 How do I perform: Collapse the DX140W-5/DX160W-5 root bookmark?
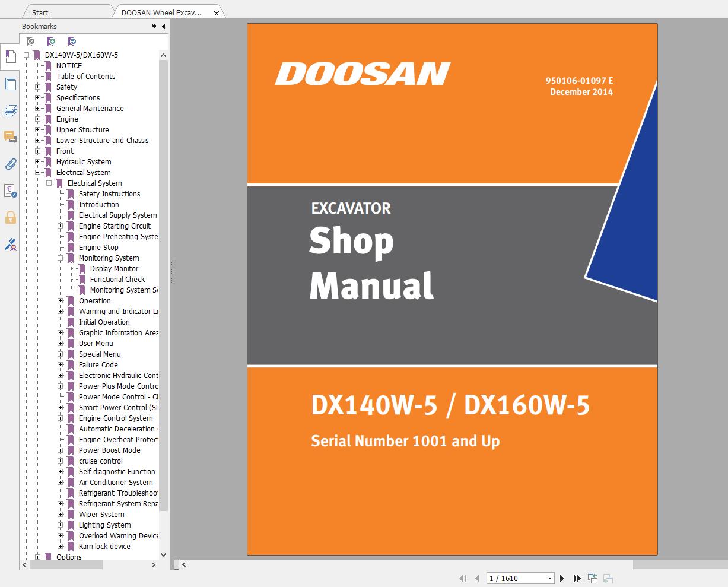pyautogui.click(x=27, y=55)
